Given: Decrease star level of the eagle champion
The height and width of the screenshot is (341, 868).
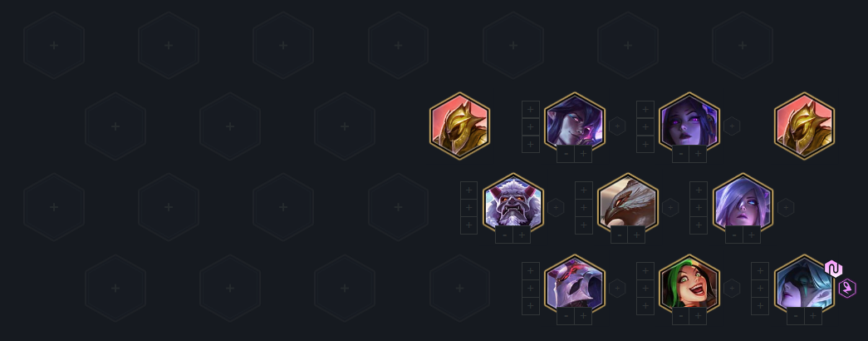Looking at the screenshot, I should [619, 235].
